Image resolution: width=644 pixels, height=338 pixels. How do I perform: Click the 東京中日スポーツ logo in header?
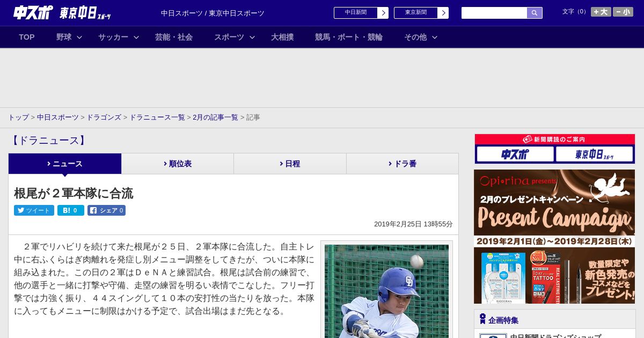85,13
